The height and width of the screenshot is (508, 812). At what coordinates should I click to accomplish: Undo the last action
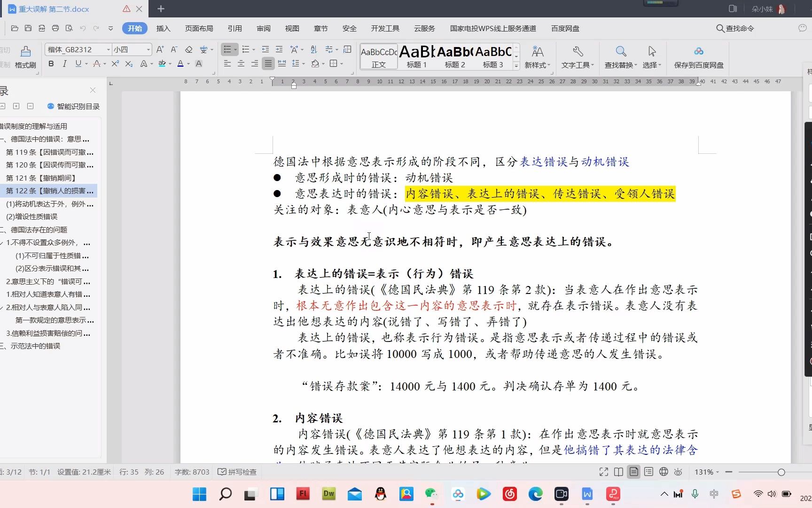83,28
